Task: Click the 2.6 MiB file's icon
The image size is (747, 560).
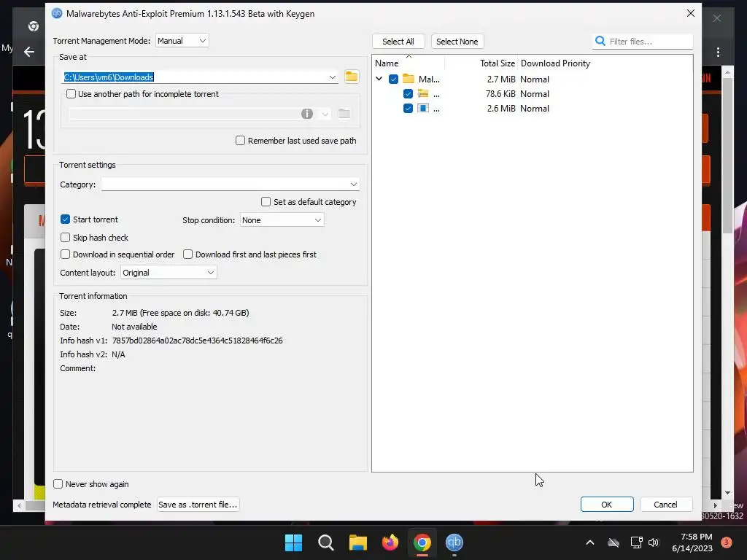Action: pyautogui.click(x=423, y=108)
